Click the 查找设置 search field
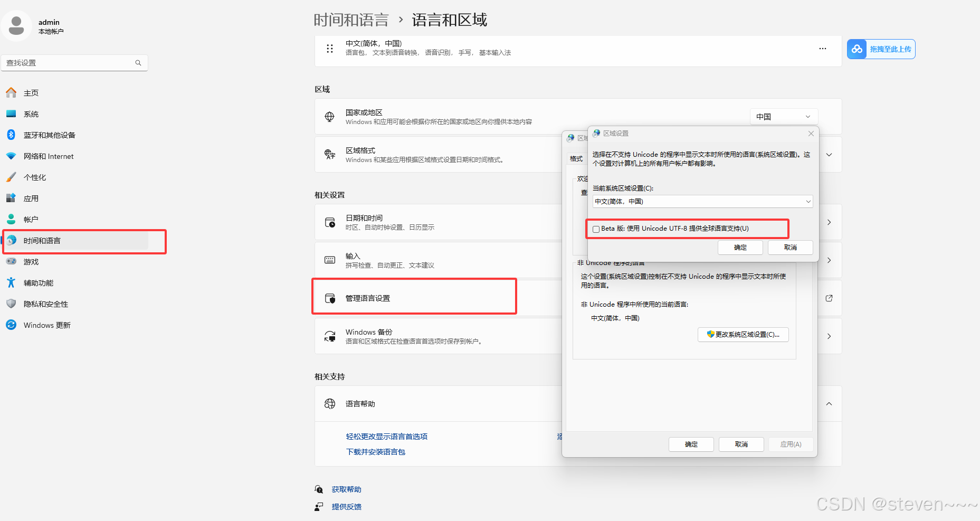Viewport: 980px width, 521px height. point(74,63)
